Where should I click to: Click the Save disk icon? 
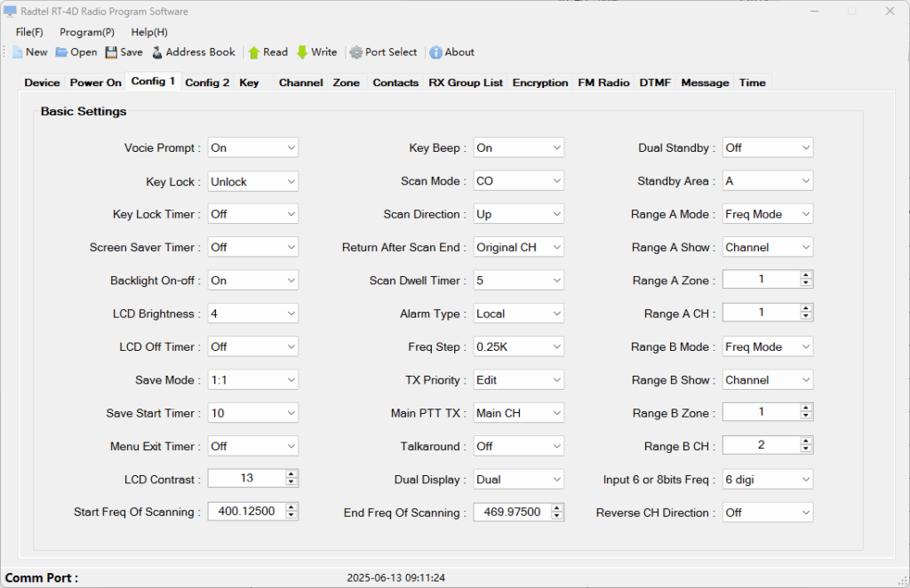point(111,52)
